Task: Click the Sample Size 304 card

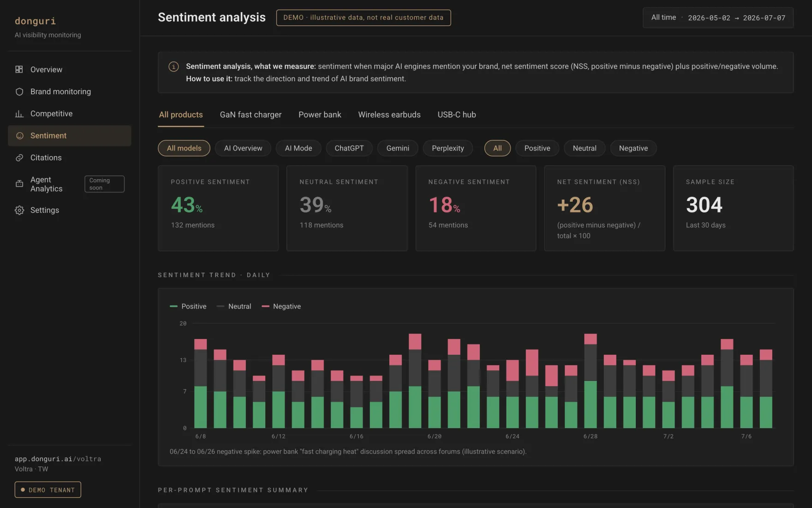Action: pyautogui.click(x=734, y=208)
